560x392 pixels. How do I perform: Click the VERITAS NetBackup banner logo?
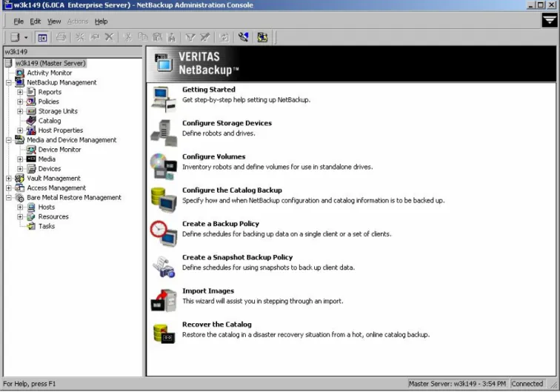pos(197,64)
